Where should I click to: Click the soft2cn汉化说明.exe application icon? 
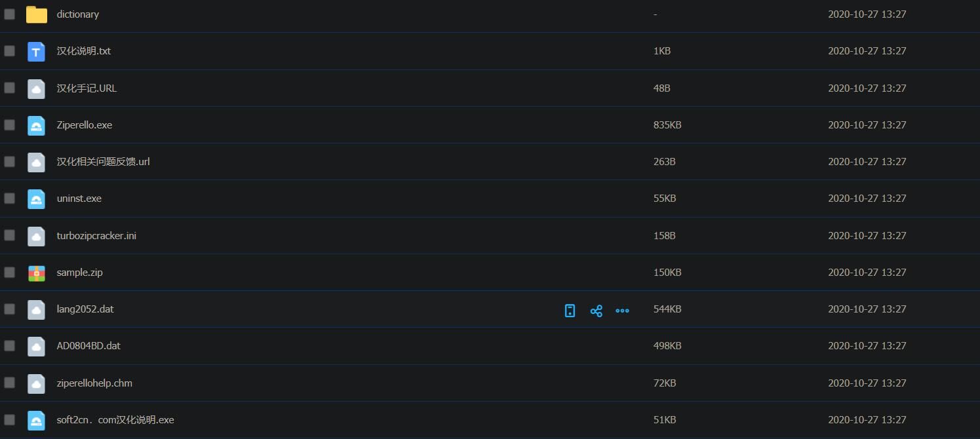[37, 420]
